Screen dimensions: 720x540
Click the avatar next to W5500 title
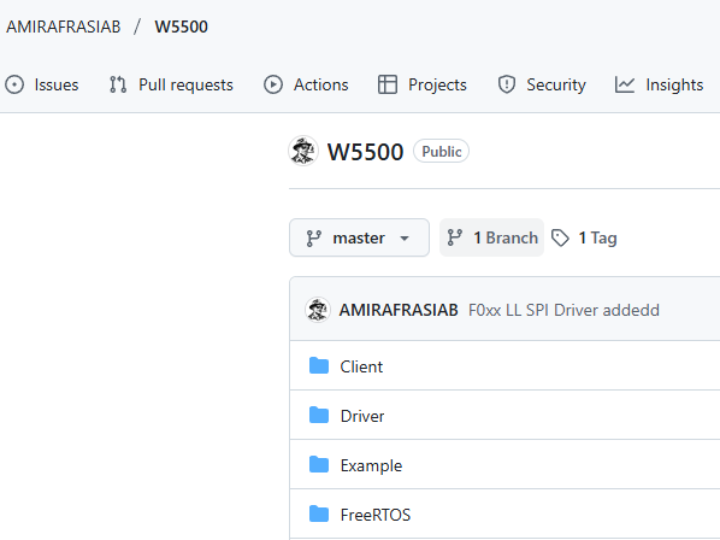coord(303,151)
